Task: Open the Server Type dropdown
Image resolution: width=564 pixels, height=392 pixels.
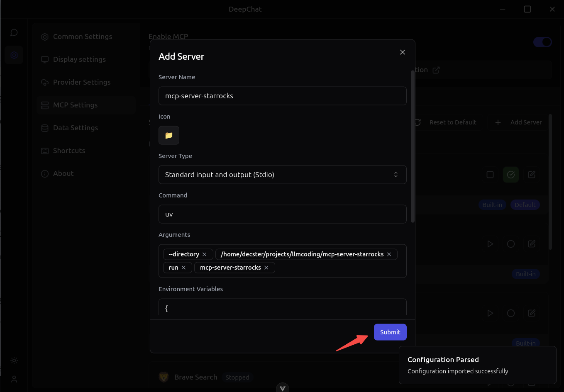Action: point(283,175)
